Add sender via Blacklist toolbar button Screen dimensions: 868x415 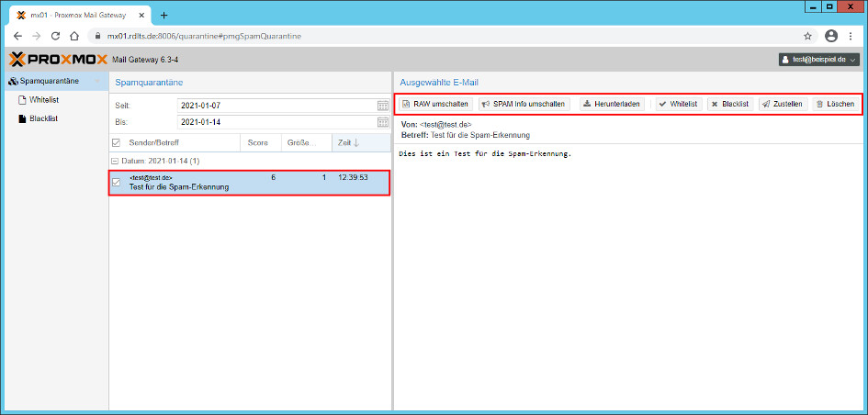(729, 104)
